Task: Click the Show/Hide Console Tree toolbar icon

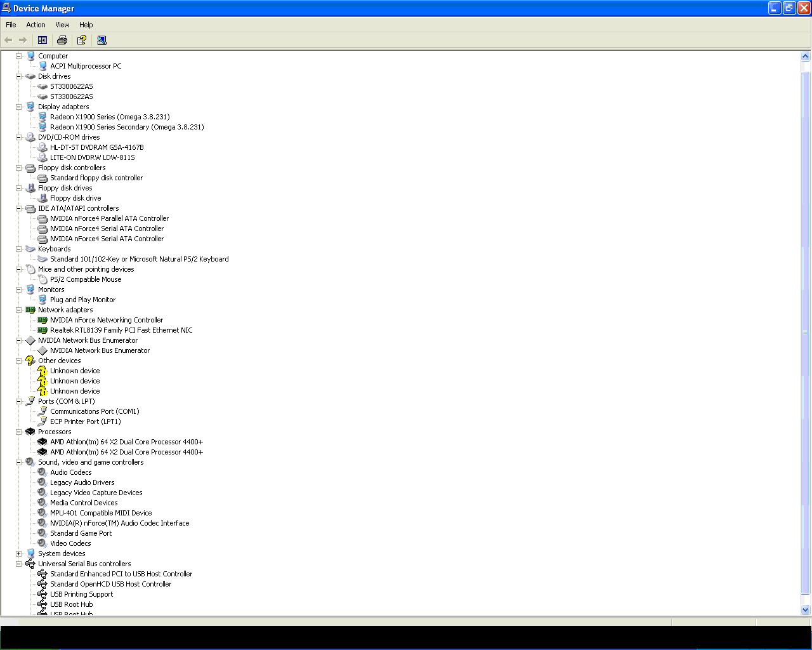Action: pyautogui.click(x=43, y=40)
